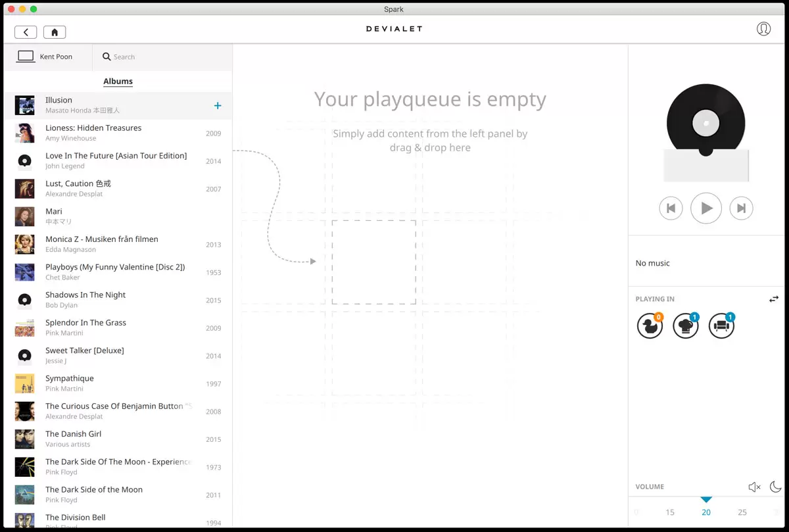This screenshot has width=789, height=532.
Task: Open the Kent Poon source selector
Action: (x=46, y=57)
